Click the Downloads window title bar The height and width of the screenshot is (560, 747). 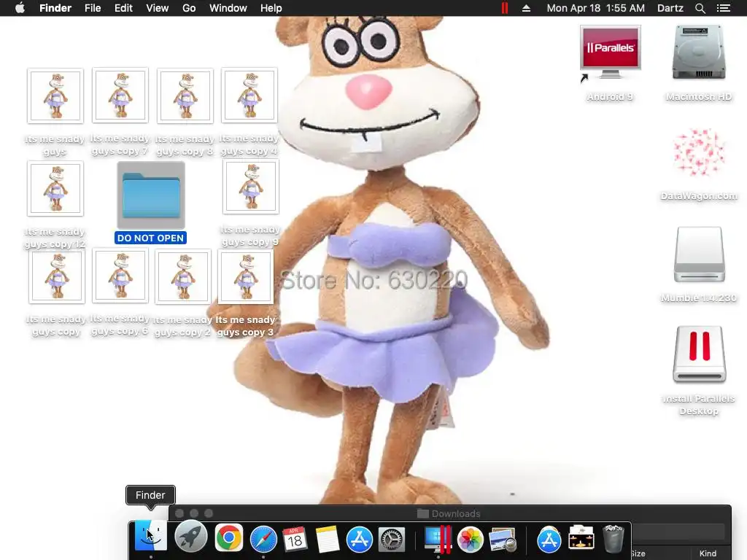point(449,513)
